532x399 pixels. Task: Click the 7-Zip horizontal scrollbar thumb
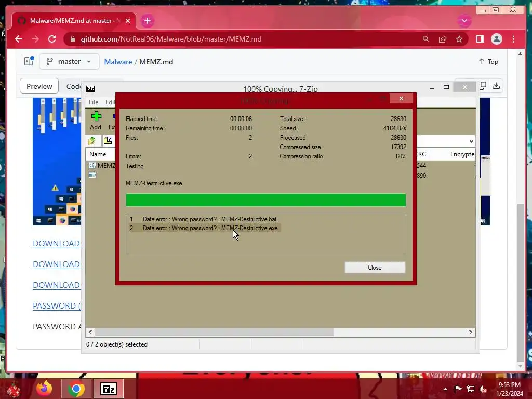click(x=215, y=332)
